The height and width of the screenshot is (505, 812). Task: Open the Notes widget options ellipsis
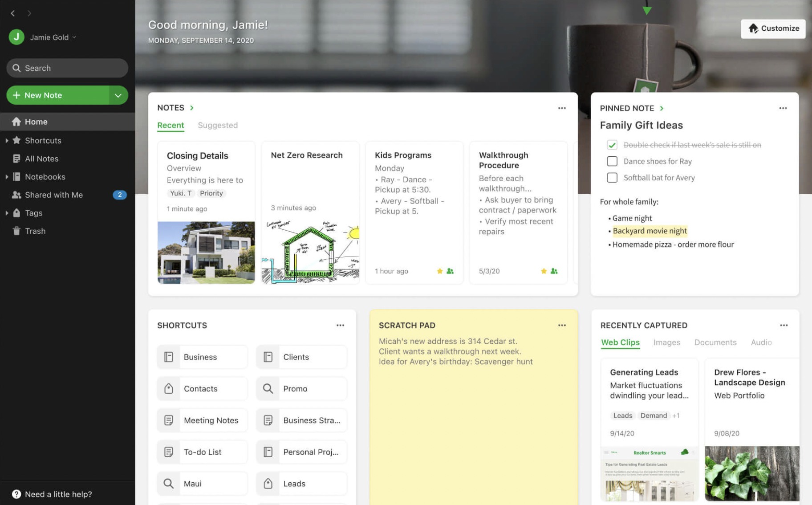click(x=561, y=108)
